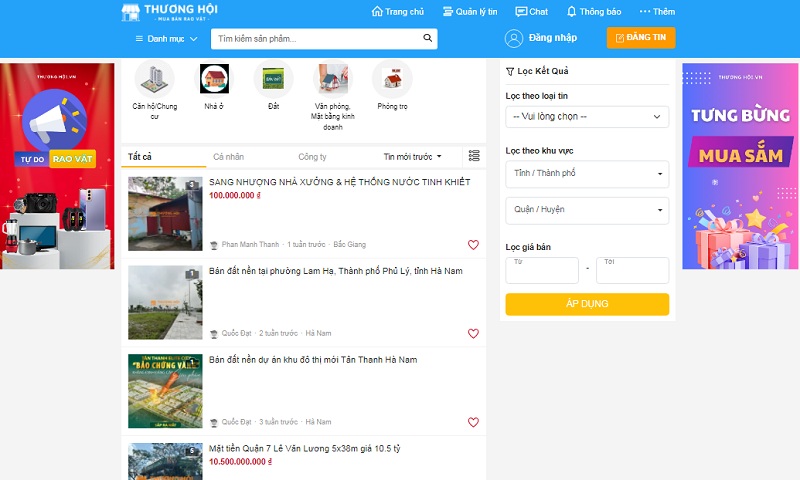This screenshot has height=480, width=800.
Task: Open the Quận / Huyện dropdown
Action: tap(587, 210)
